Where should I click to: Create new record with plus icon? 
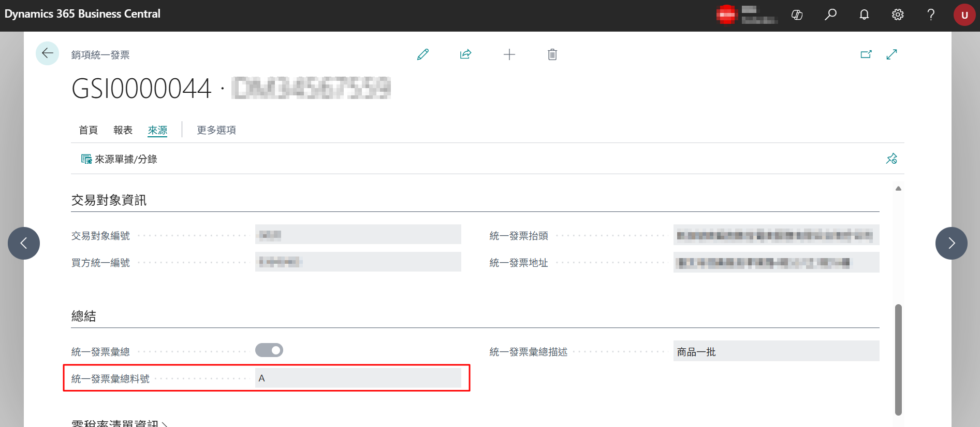pos(509,54)
